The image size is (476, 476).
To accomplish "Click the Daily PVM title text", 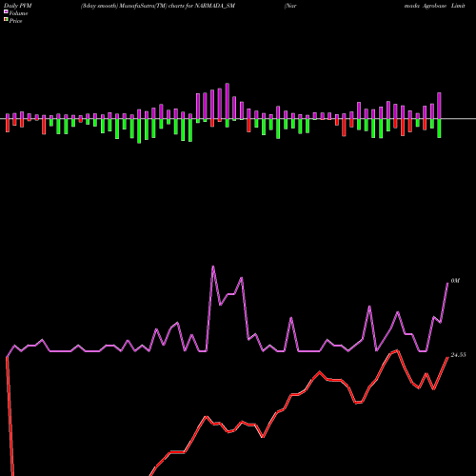I will pyautogui.click(x=18, y=6).
